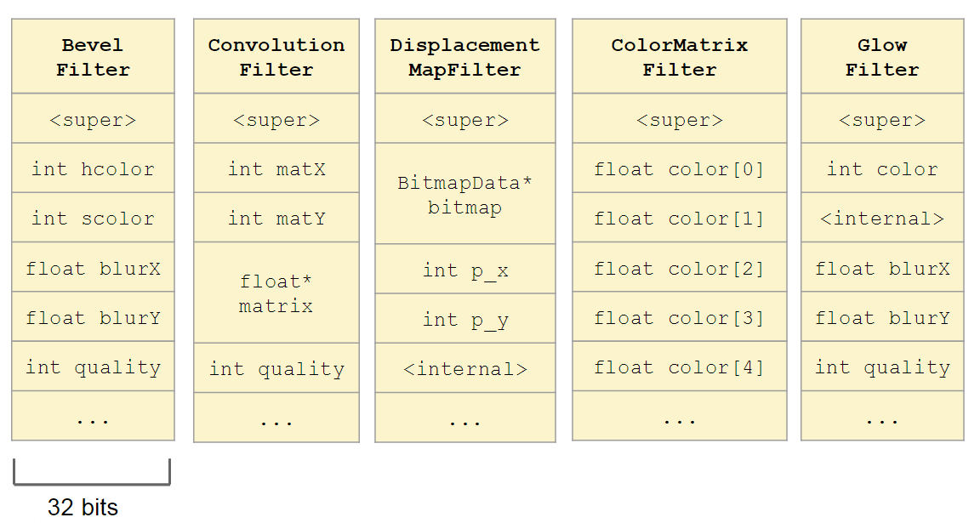Screen dimensions: 980x523
Task: Select the ColorMatrix Filter header cell
Action: [680, 57]
